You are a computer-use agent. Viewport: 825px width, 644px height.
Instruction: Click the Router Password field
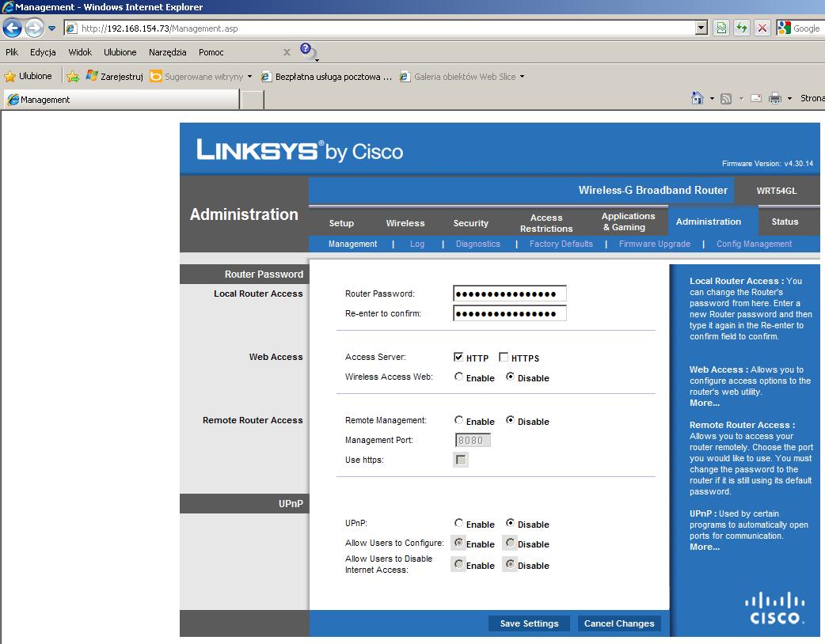(509, 294)
